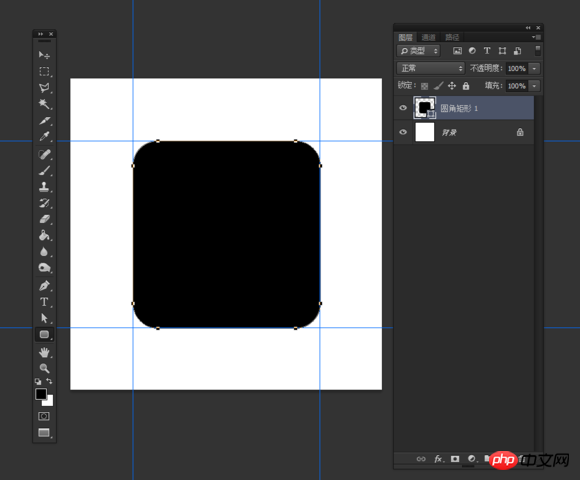Create new adjustment layer from panel bottom
Image resolution: width=580 pixels, height=480 pixels.
pos(472,459)
